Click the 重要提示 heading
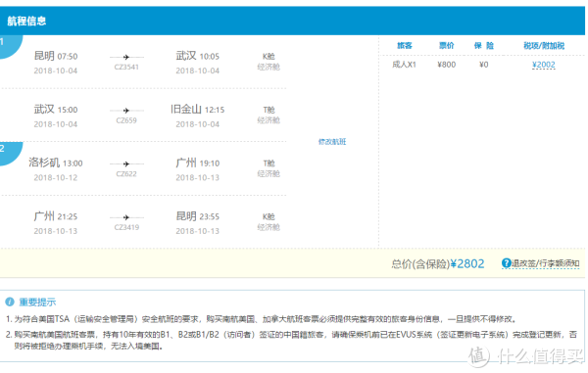 click(37, 302)
